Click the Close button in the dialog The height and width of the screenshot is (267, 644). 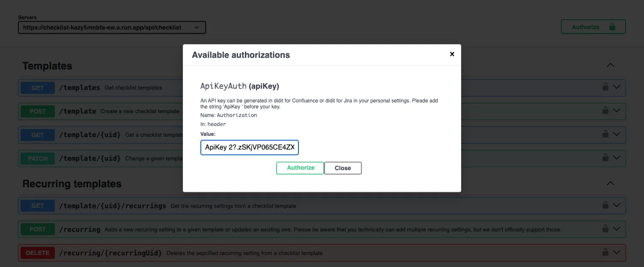pyautogui.click(x=343, y=168)
